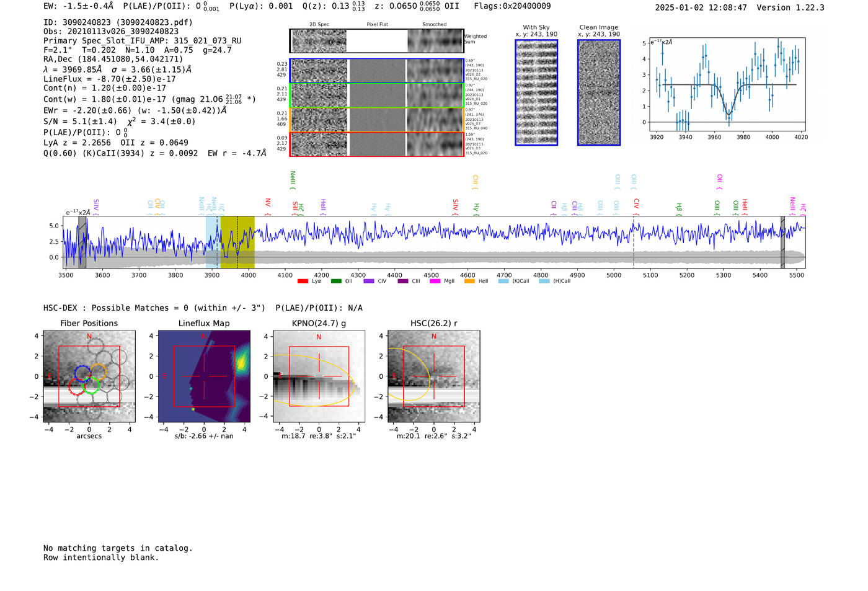Click the orange dashed fiber circle
868x591 pixels.
click(x=98, y=371)
